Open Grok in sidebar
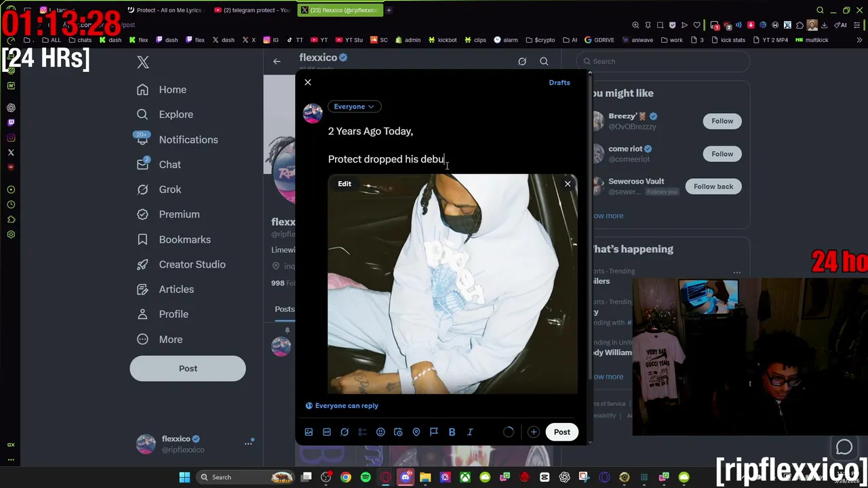Viewport: 868px width, 488px height. click(x=159, y=190)
